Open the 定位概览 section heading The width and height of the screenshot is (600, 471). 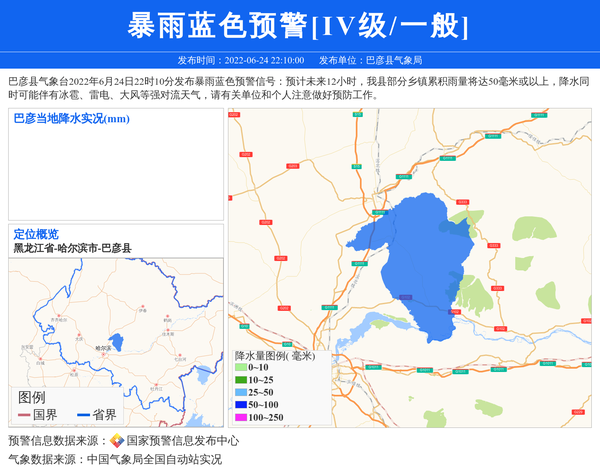coord(35,234)
